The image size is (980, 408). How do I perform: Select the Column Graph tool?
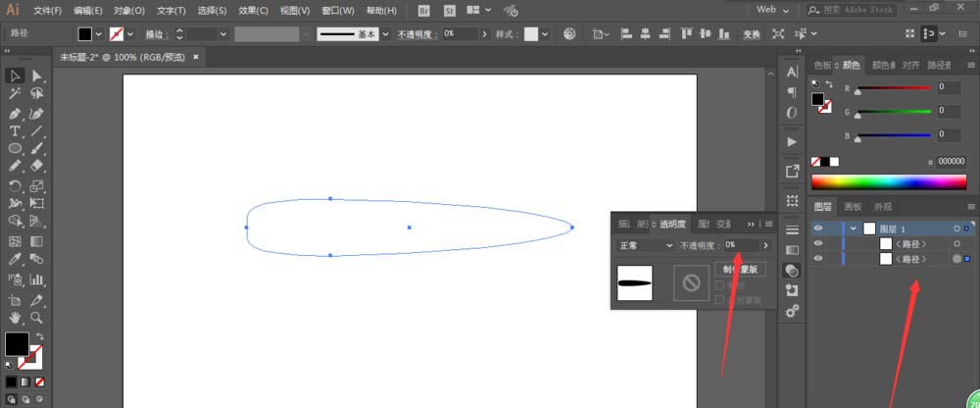(x=37, y=280)
